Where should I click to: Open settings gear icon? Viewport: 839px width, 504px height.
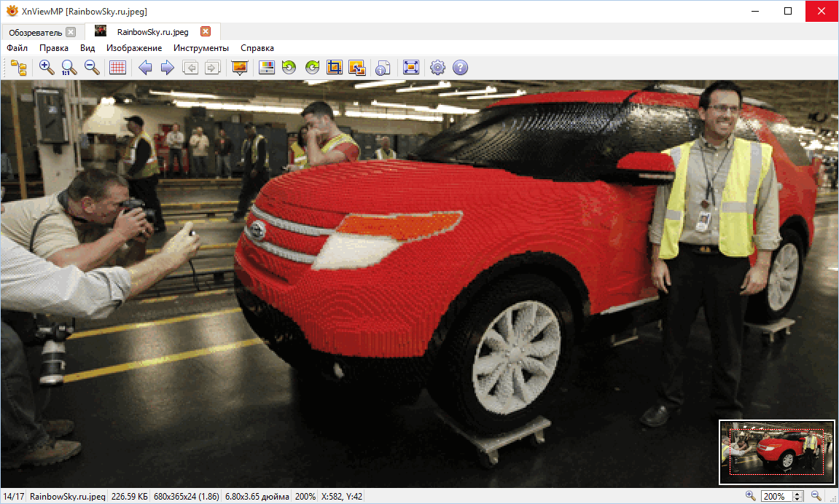(x=437, y=68)
